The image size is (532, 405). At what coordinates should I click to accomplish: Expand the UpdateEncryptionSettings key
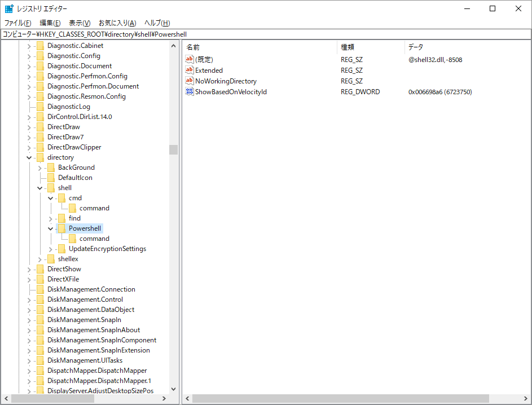(51, 249)
